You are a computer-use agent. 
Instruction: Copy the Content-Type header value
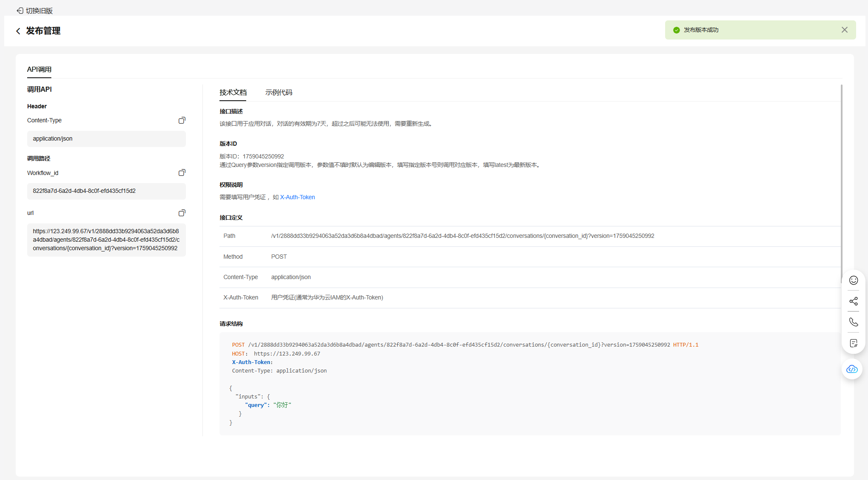point(182,121)
